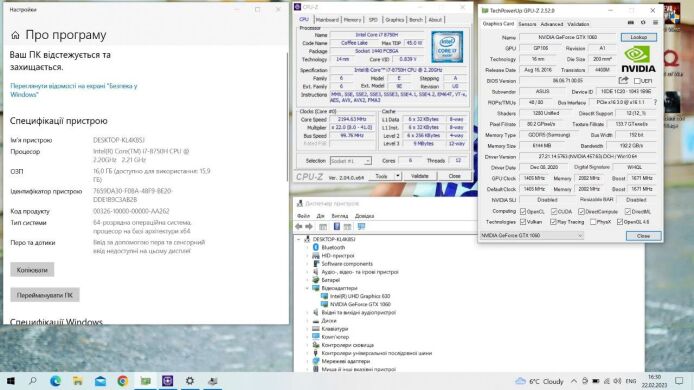Switch to the CPU-Z Memory tab
Screen dimensions: 694x390
pos(352,19)
